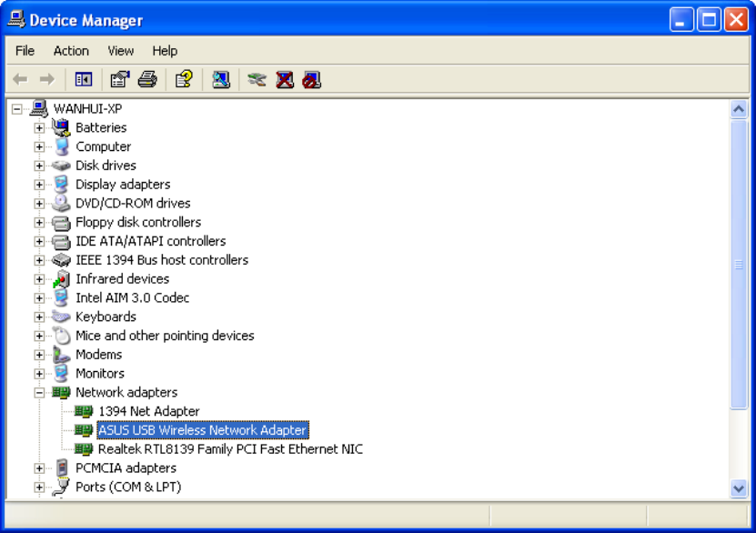Click the 1394 Net Adapter icon
756x533 pixels.
pyautogui.click(x=84, y=411)
